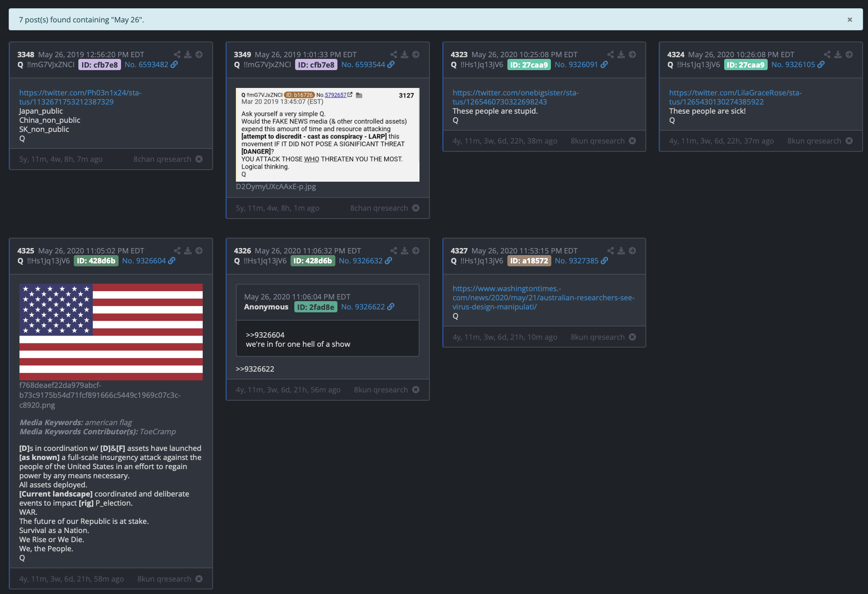Click the "These people are stupid." text
This screenshot has width=868, height=594.
pyautogui.click(x=495, y=111)
